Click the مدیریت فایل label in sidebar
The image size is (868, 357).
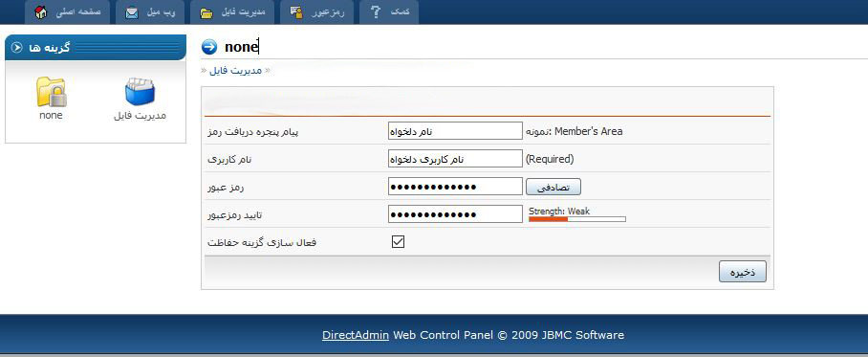click(141, 116)
